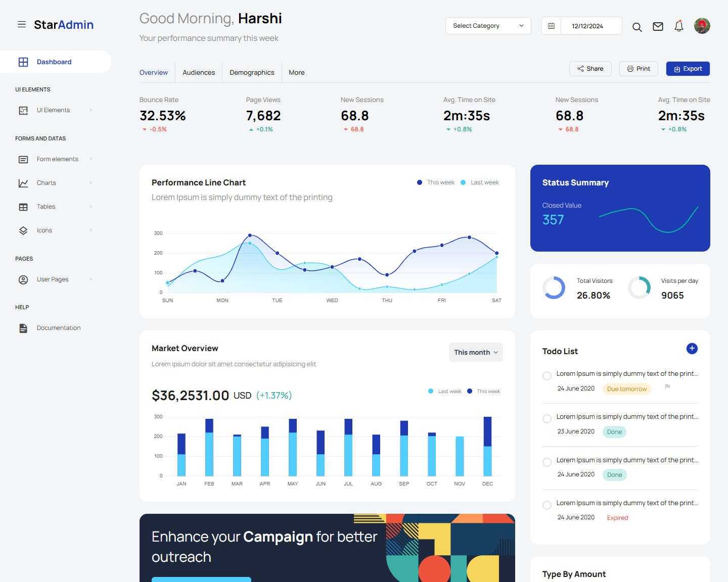
Task: Click the calendar icon beside the date
Action: [x=552, y=26]
